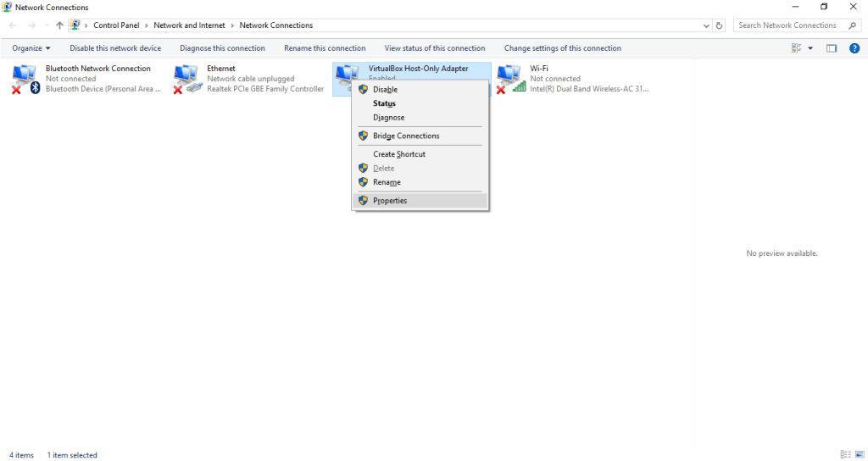Expand the address bar history dropdown

(x=707, y=25)
